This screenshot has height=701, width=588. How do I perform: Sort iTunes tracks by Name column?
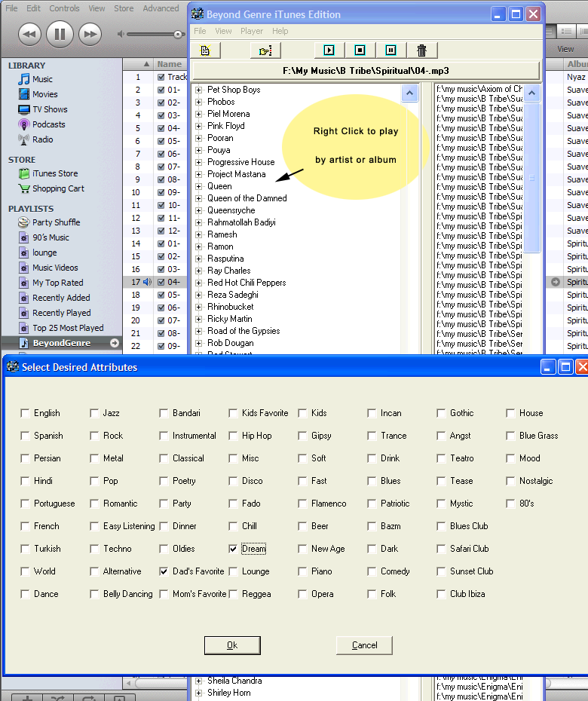coord(170,64)
